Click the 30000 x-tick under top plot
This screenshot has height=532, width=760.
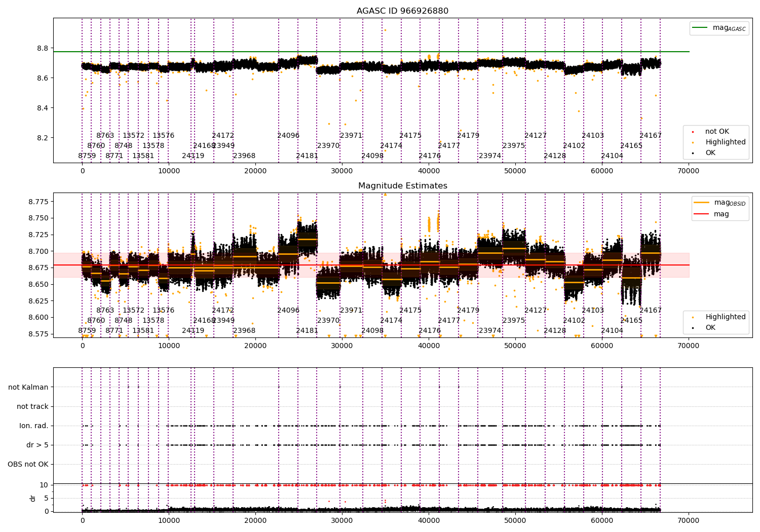tap(342, 171)
